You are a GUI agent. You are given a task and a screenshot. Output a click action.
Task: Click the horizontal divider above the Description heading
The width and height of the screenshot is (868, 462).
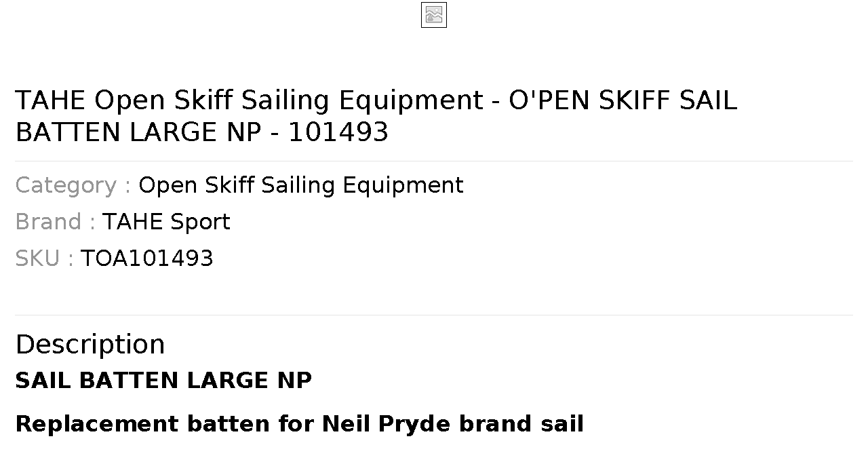[x=434, y=315]
